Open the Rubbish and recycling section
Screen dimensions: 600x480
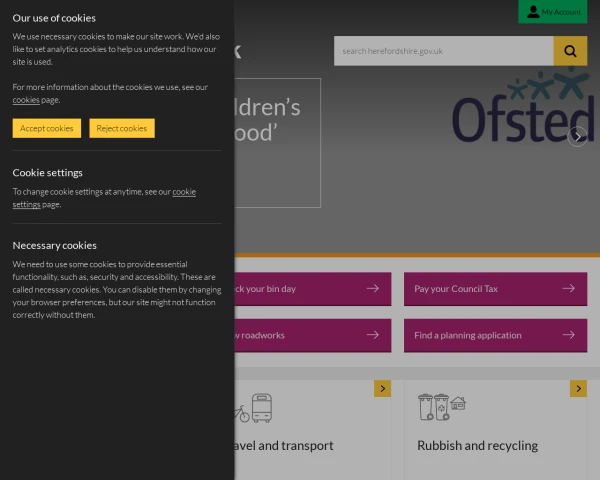(477, 445)
